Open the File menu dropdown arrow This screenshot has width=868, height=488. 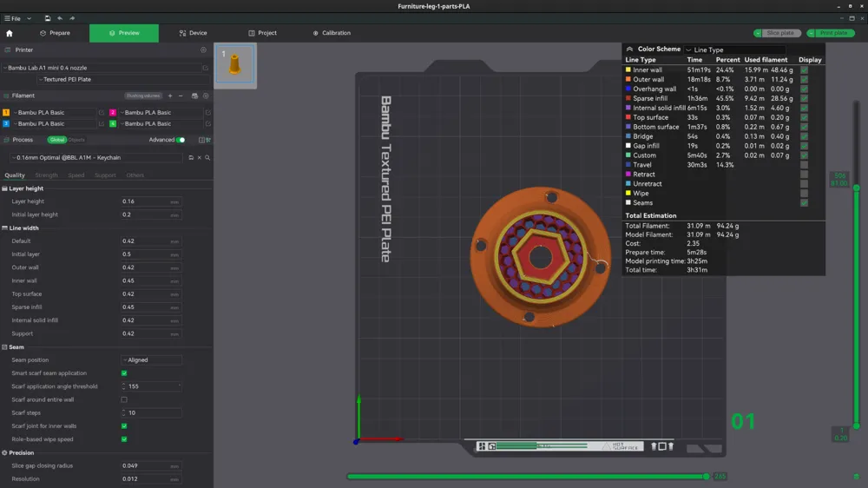coord(29,19)
